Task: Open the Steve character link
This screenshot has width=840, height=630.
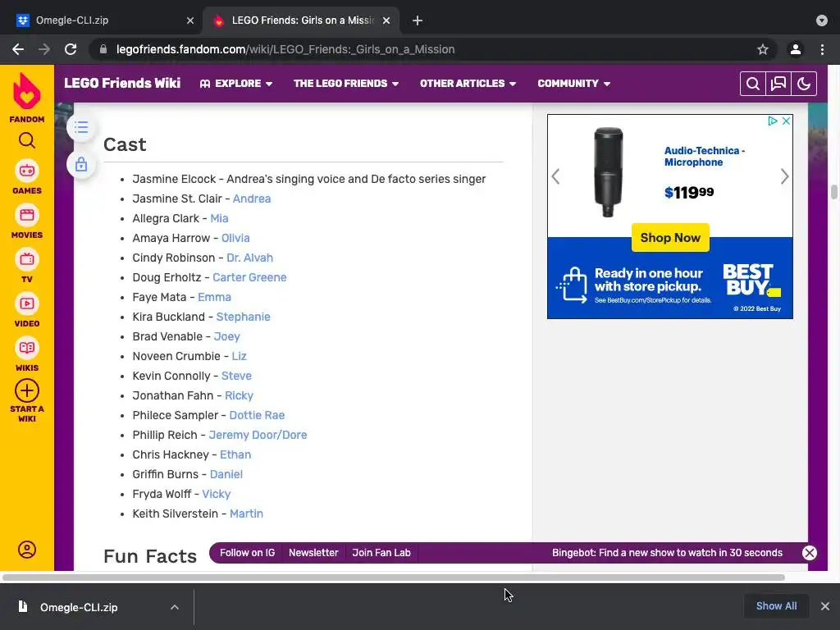Action: 236,376
